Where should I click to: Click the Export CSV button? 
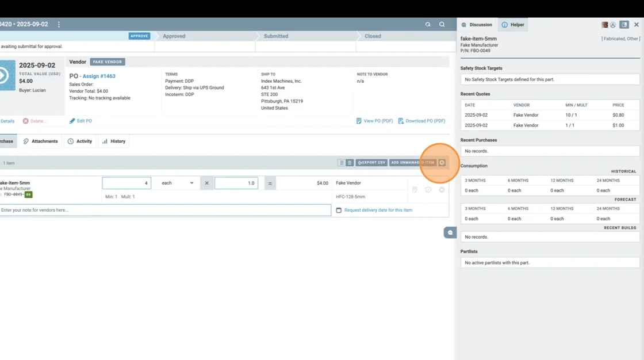(x=371, y=163)
